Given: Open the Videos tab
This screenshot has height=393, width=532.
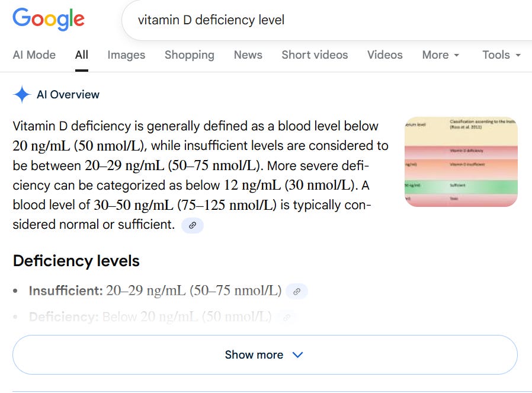Looking at the screenshot, I should (384, 55).
